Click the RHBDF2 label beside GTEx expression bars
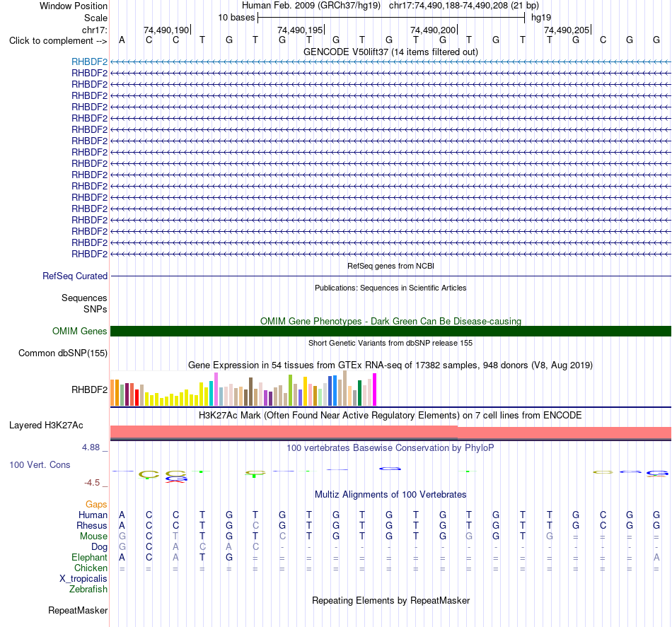 [x=89, y=389]
